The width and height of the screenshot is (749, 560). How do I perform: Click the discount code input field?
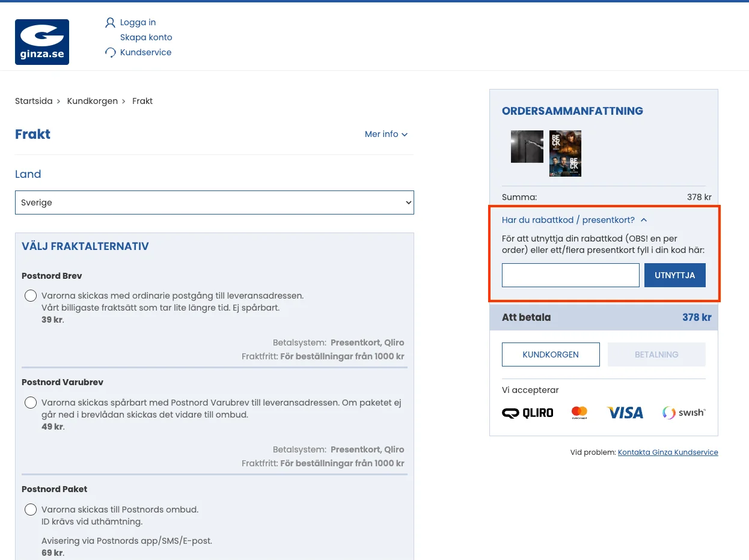[570, 275]
